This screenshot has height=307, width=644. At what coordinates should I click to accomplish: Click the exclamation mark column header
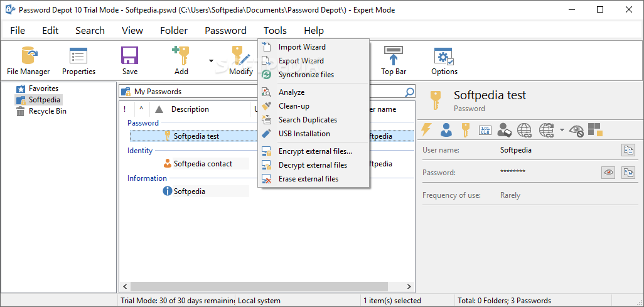click(125, 109)
